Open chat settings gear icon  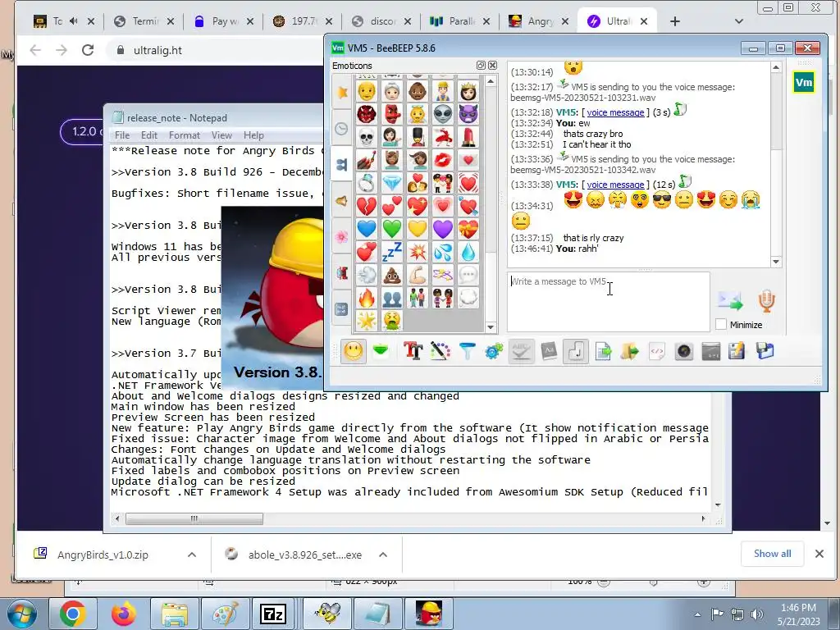494,351
